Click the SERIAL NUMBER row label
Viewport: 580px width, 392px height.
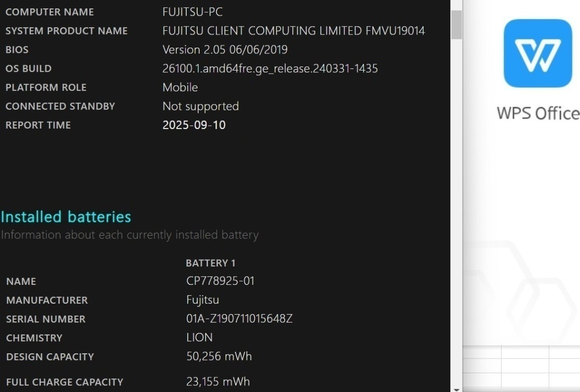pos(46,319)
